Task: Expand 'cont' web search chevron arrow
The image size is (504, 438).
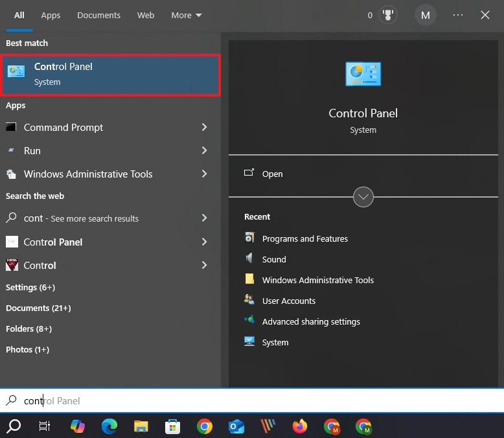Action: [205, 218]
